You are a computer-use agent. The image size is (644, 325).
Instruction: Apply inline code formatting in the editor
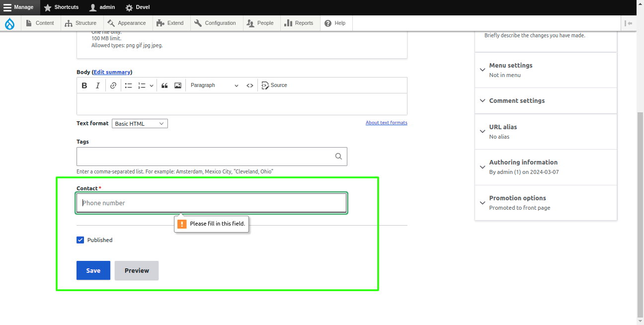tap(250, 85)
